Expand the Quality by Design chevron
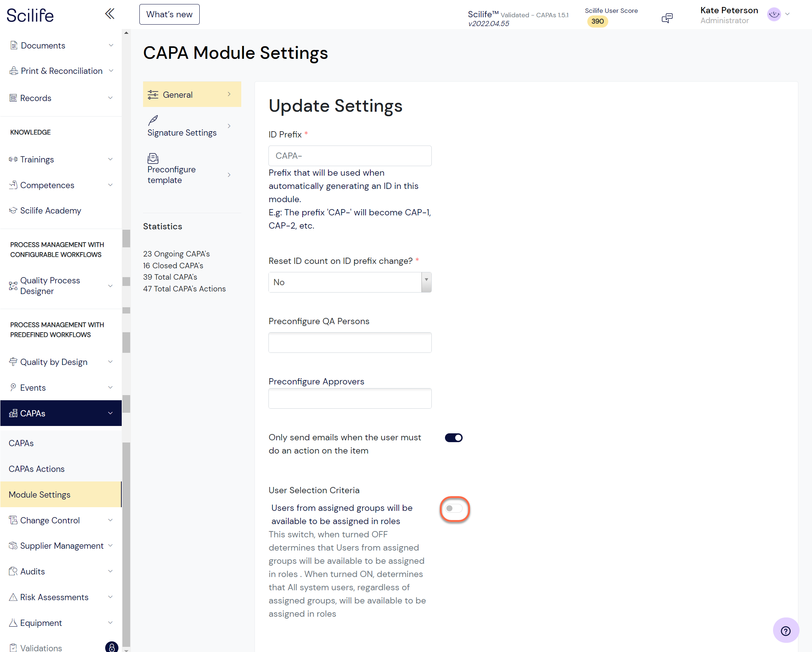The height and width of the screenshot is (652, 812). click(110, 362)
